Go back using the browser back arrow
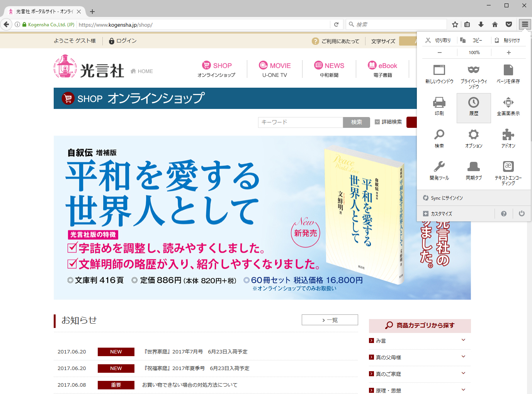The height and width of the screenshot is (394, 532). click(x=6, y=24)
